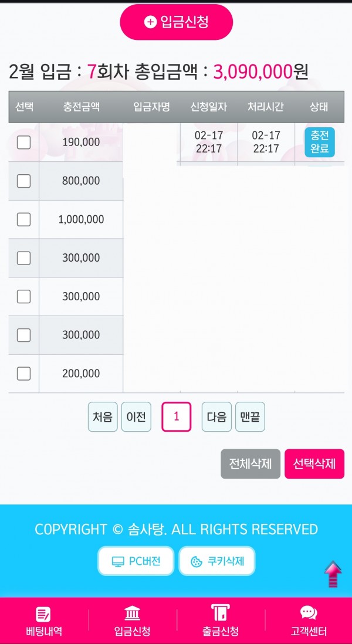Click the 쿠키삭제 cookie icon button
The image size is (352, 644).
(x=217, y=561)
